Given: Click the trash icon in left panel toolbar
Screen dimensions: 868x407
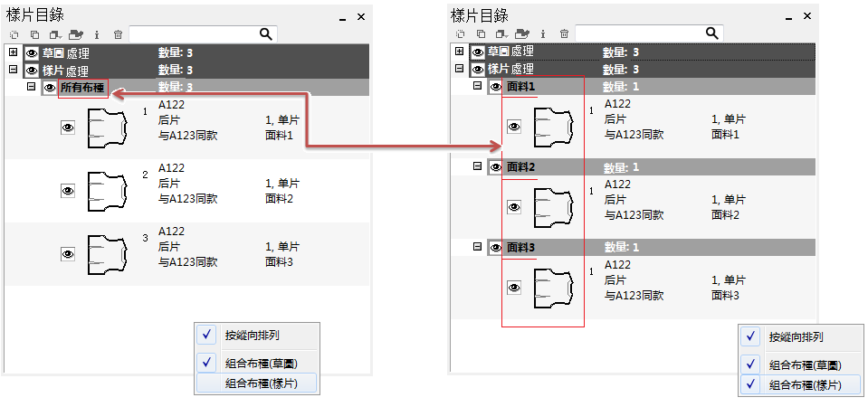Looking at the screenshot, I should (x=118, y=34).
